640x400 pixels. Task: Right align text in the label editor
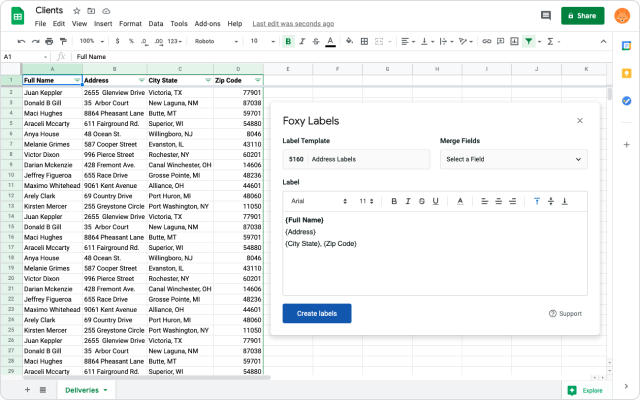(512, 201)
